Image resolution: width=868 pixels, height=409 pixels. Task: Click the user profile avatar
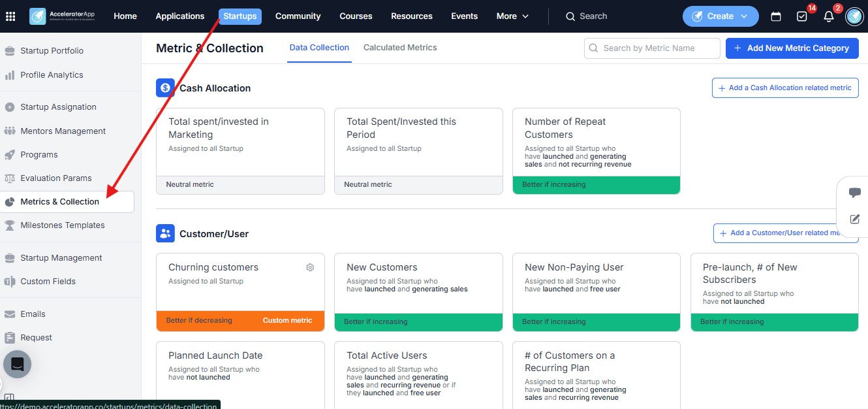pyautogui.click(x=854, y=16)
